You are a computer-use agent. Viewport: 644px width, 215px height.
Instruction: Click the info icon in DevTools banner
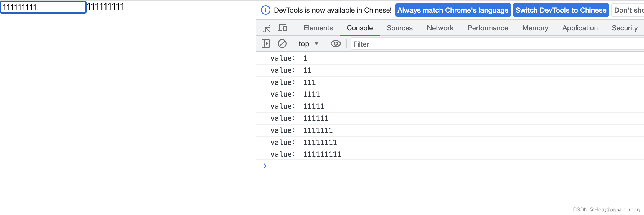(x=266, y=10)
